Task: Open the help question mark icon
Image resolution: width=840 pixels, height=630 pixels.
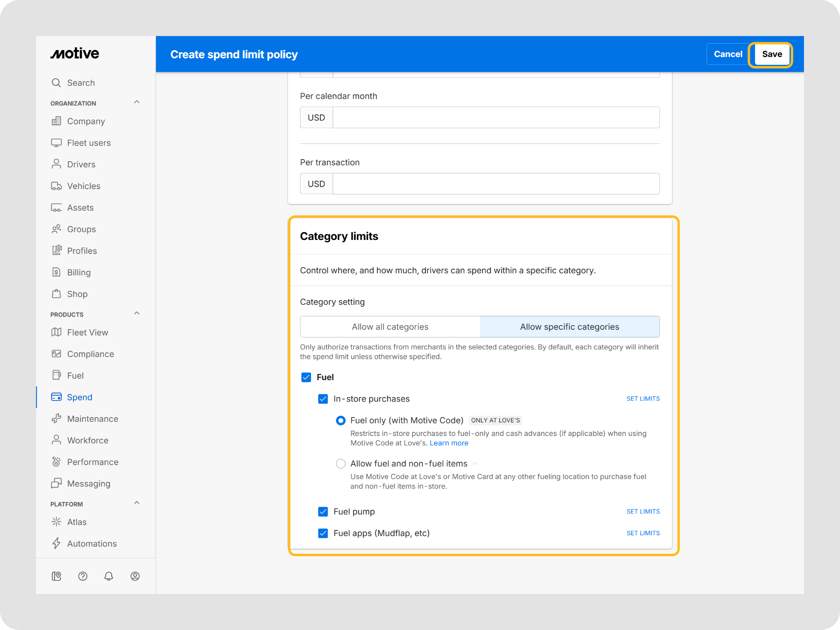Action: tap(83, 576)
